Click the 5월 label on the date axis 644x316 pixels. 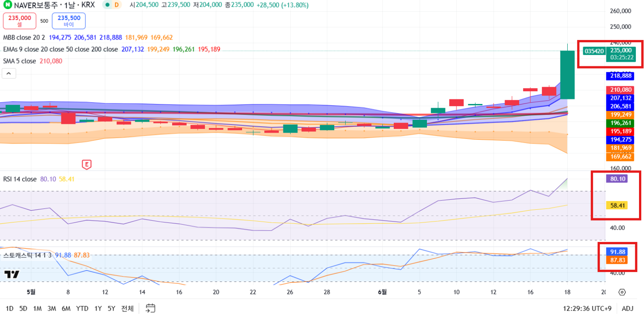(x=31, y=292)
